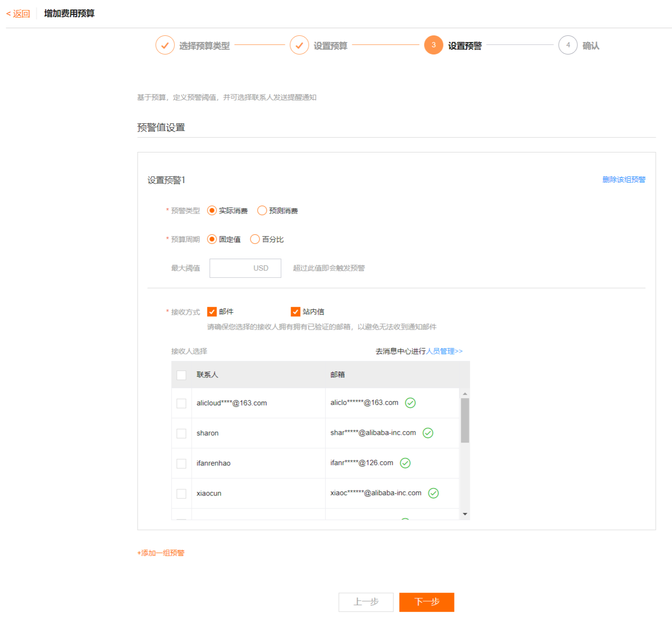Screen dimensions: 672x618
Task: Click the 联系人 column header
Action: click(x=207, y=375)
